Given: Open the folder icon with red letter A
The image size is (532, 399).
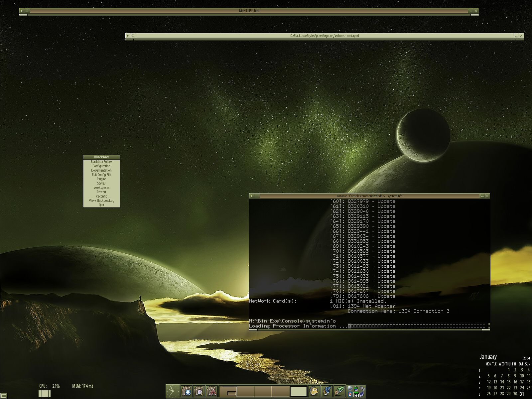Looking at the screenshot, I should pyautogui.click(x=211, y=391).
